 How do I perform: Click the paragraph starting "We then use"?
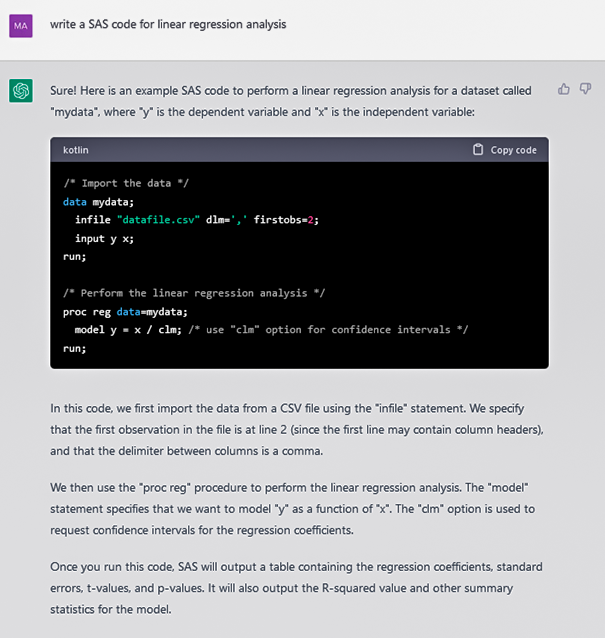(x=293, y=509)
